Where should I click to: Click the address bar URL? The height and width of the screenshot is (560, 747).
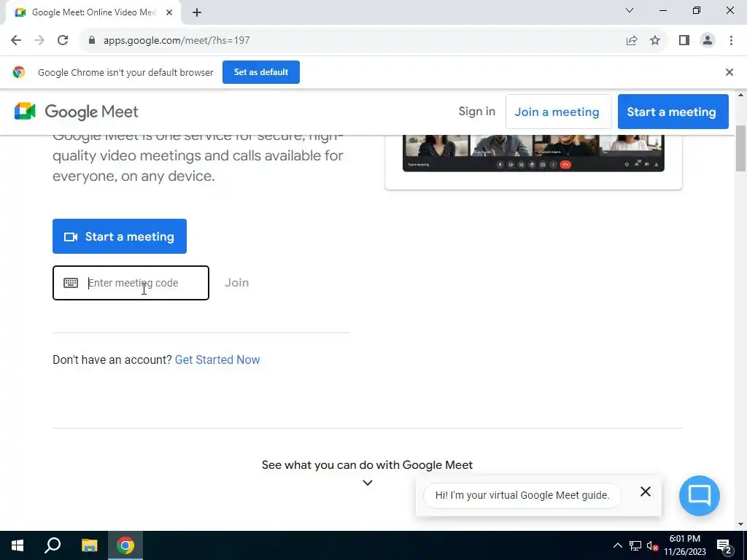177,41
